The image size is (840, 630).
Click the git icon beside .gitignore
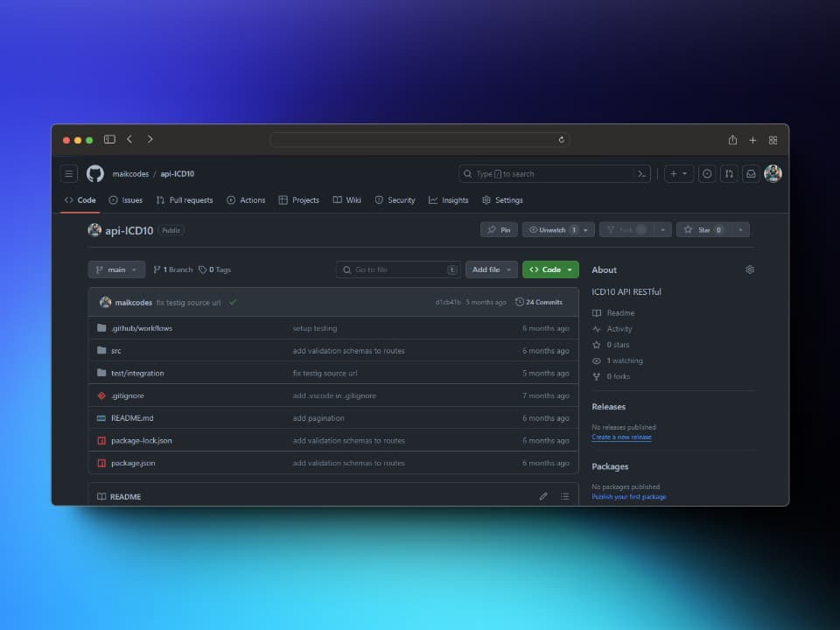click(x=101, y=395)
